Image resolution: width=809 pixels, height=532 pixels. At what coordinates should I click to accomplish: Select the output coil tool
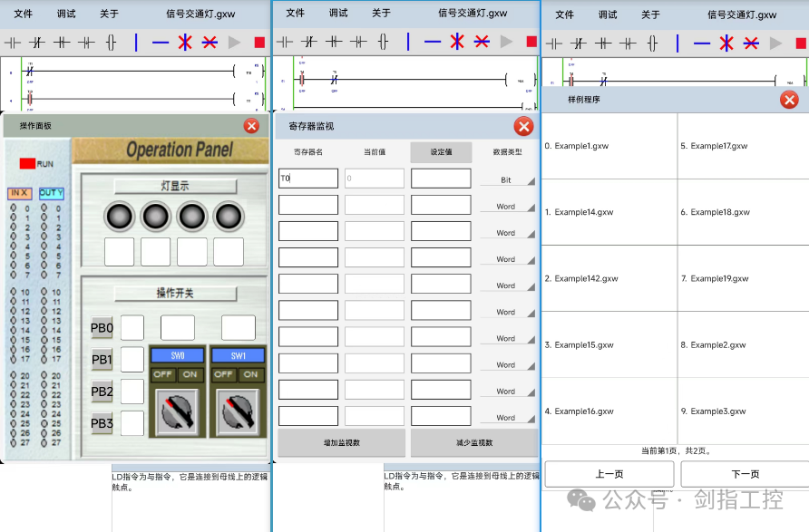(112, 42)
